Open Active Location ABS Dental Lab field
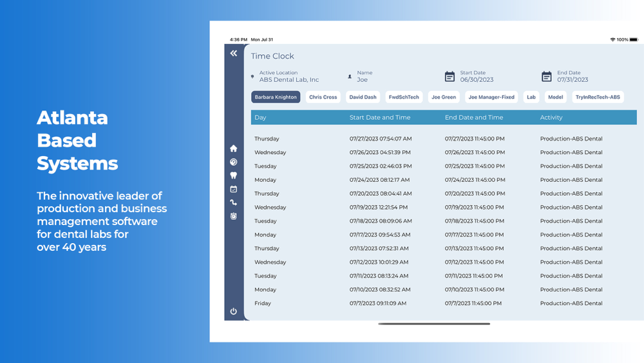This screenshot has width=644, height=363. 289,77
